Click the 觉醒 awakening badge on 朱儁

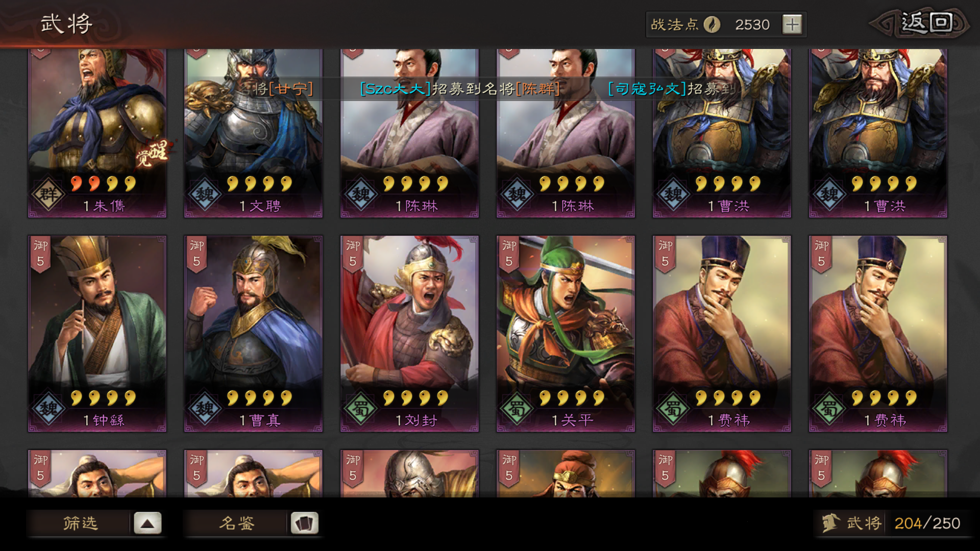(152, 154)
